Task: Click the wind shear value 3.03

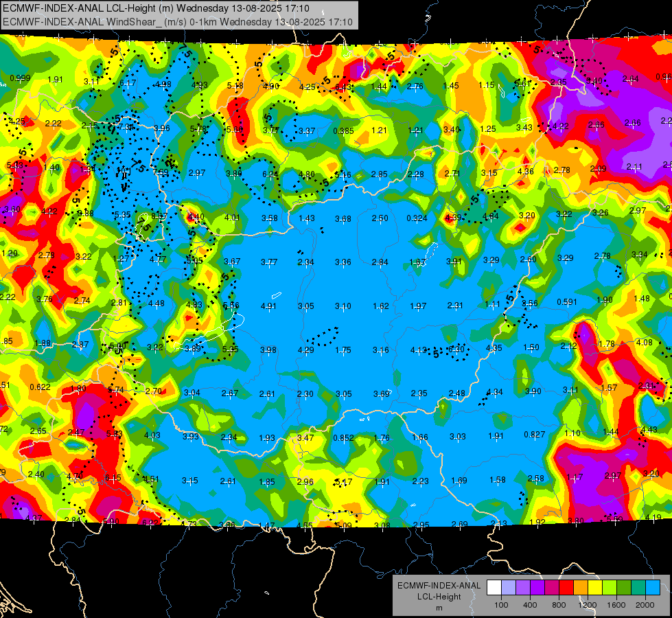Action: (x=458, y=437)
